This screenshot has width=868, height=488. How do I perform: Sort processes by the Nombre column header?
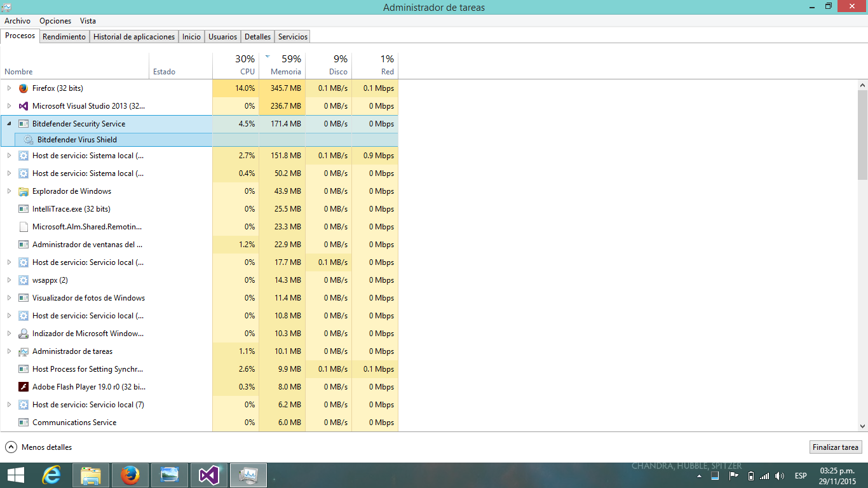click(75, 65)
